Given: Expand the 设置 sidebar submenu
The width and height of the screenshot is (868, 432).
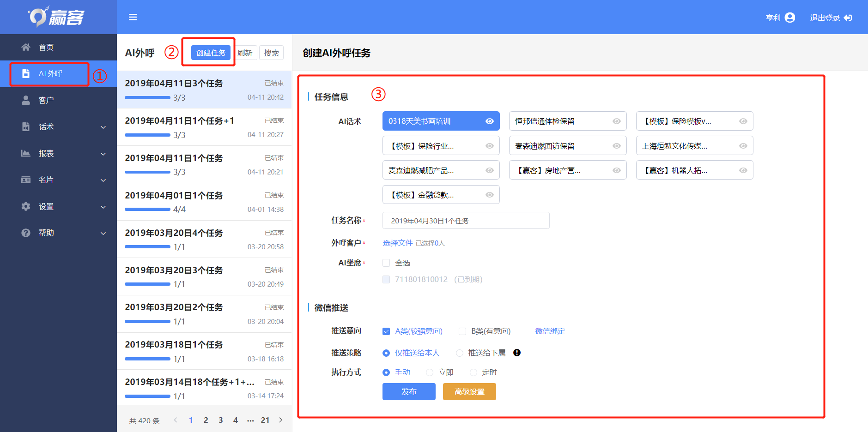Looking at the screenshot, I should pyautogui.click(x=103, y=207).
